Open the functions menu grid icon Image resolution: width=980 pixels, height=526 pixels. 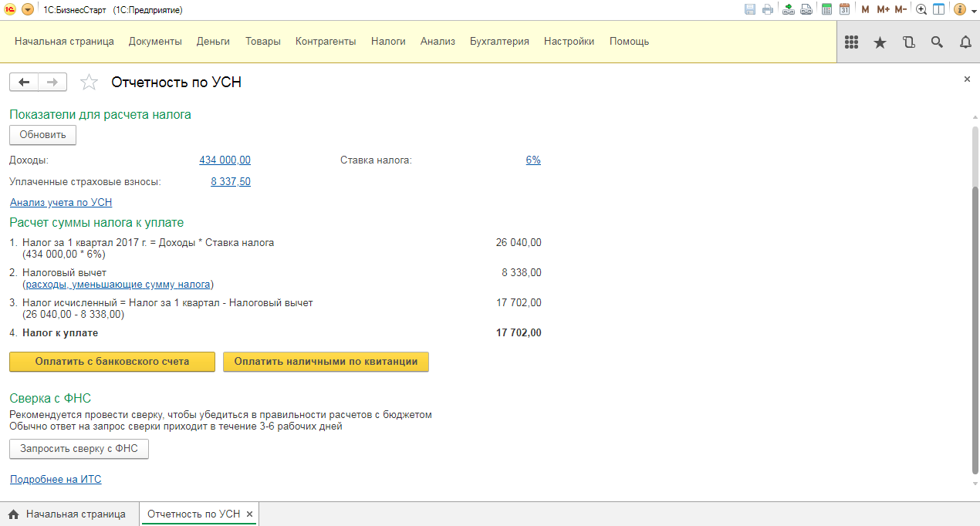click(x=852, y=42)
